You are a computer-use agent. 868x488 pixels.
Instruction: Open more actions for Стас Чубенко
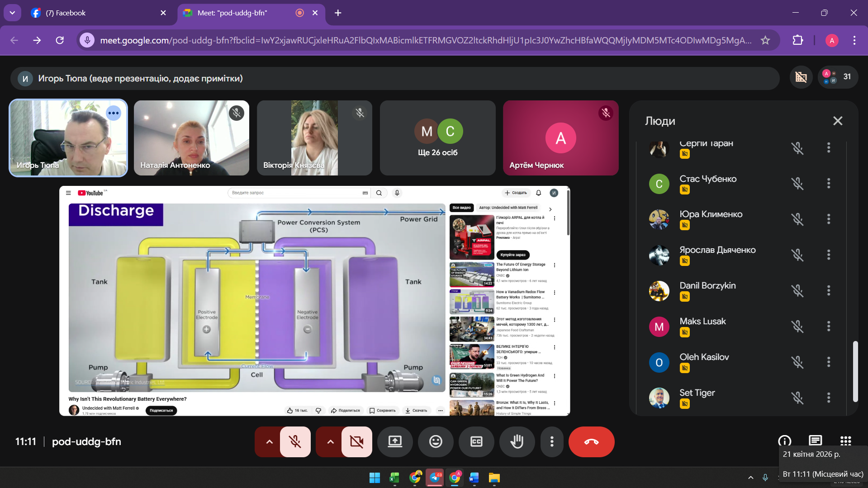click(829, 183)
